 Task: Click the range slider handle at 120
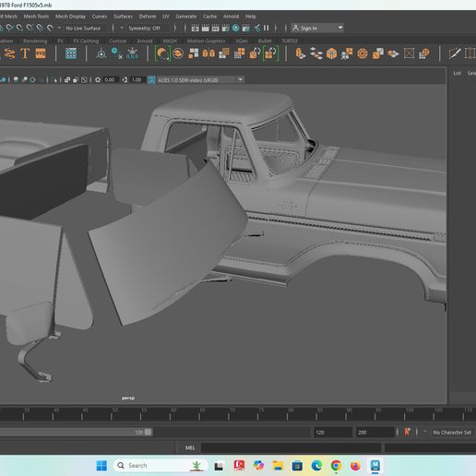point(148,432)
